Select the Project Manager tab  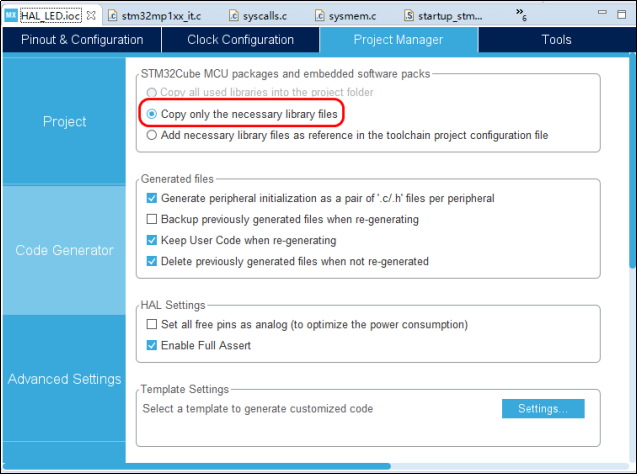[x=398, y=39]
